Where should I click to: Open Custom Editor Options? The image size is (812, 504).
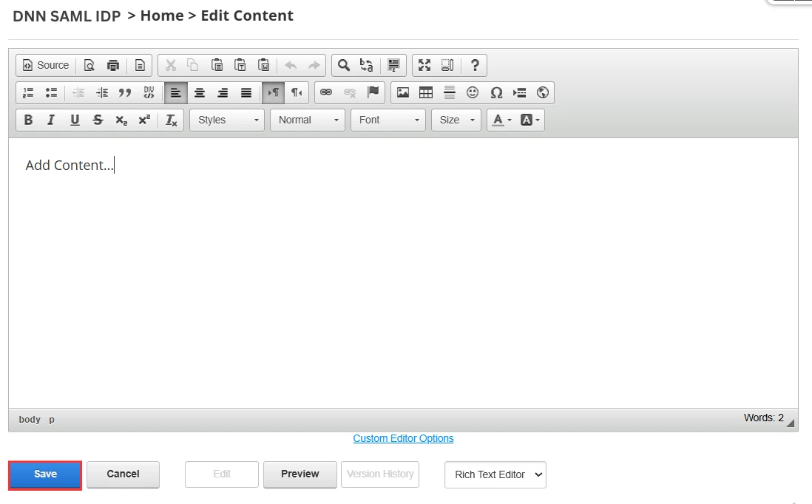403,438
